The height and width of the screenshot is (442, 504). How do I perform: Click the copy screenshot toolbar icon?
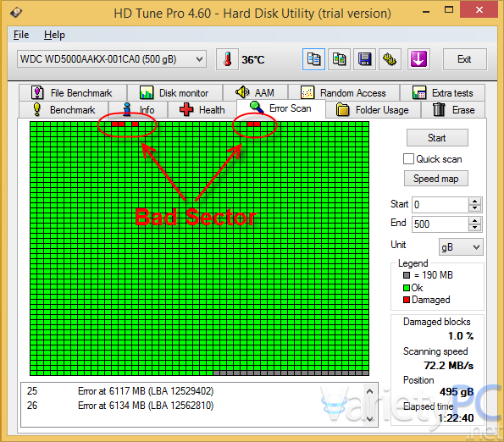pyautogui.click(x=339, y=59)
